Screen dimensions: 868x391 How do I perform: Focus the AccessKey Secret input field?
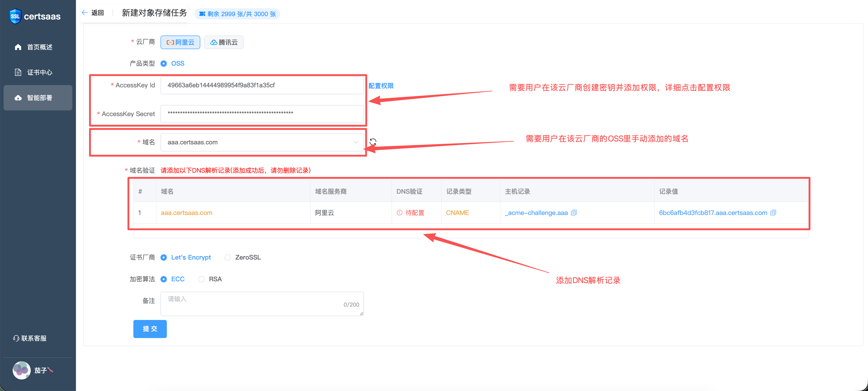pyautogui.click(x=262, y=114)
